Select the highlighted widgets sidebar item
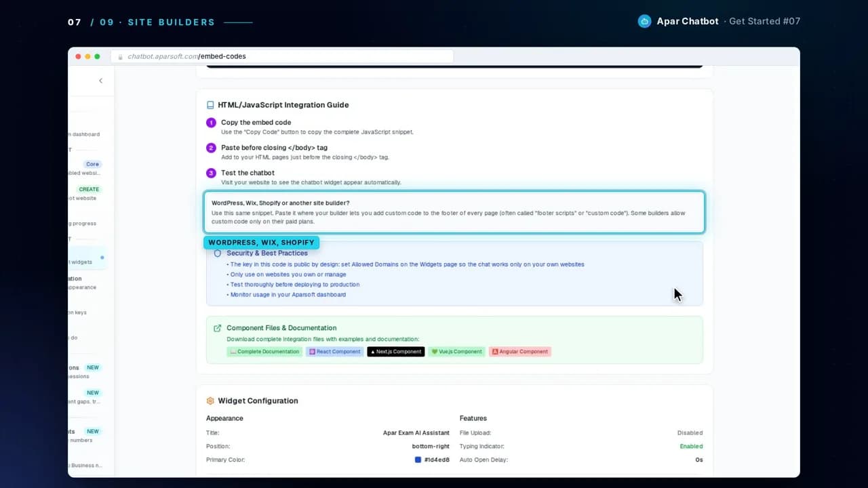This screenshot has width=868, height=488. click(87, 258)
